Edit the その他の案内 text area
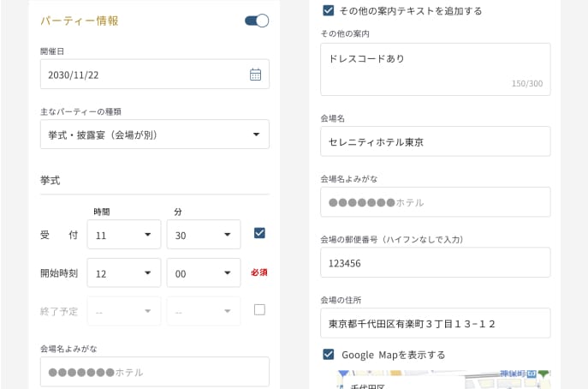 click(435, 69)
